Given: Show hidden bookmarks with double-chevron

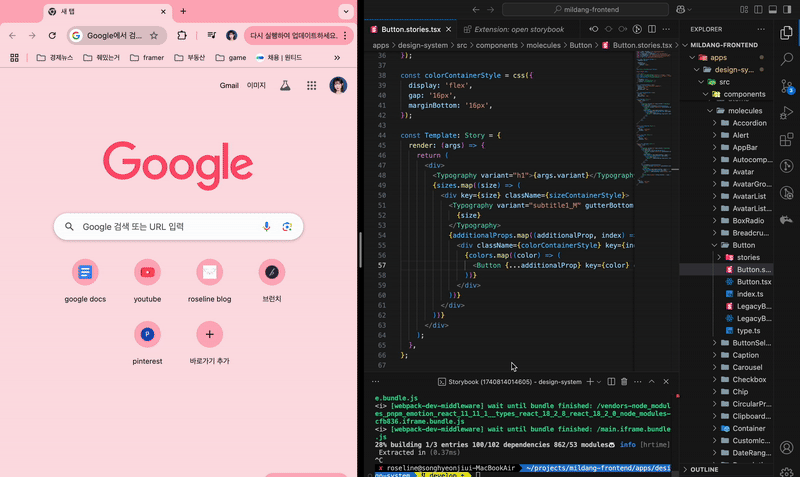Looking at the screenshot, I should pyautogui.click(x=337, y=58).
